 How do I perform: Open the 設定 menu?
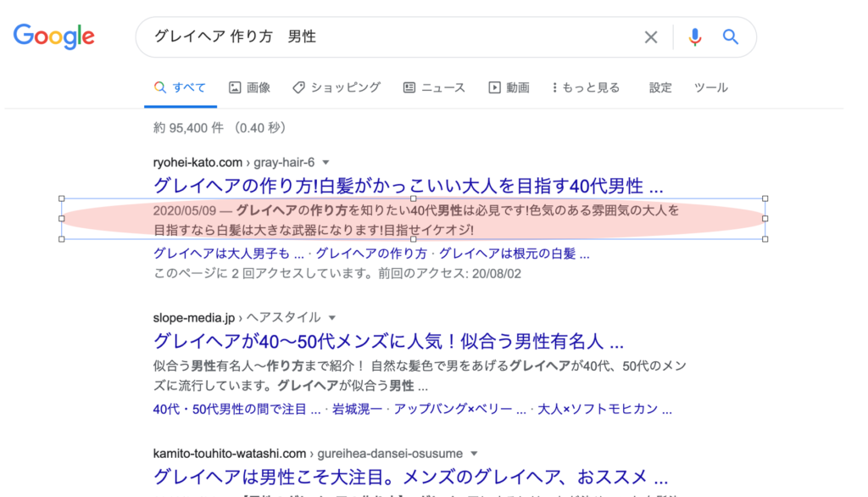tap(660, 87)
